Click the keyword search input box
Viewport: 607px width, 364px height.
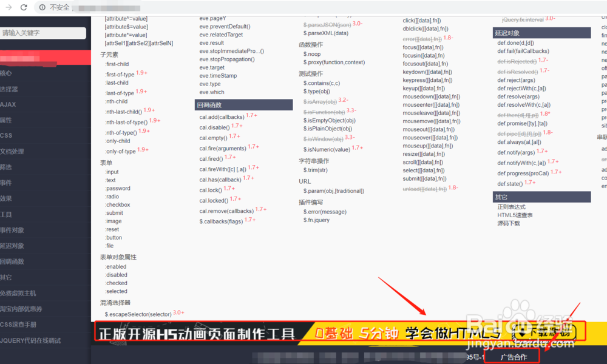click(x=43, y=33)
